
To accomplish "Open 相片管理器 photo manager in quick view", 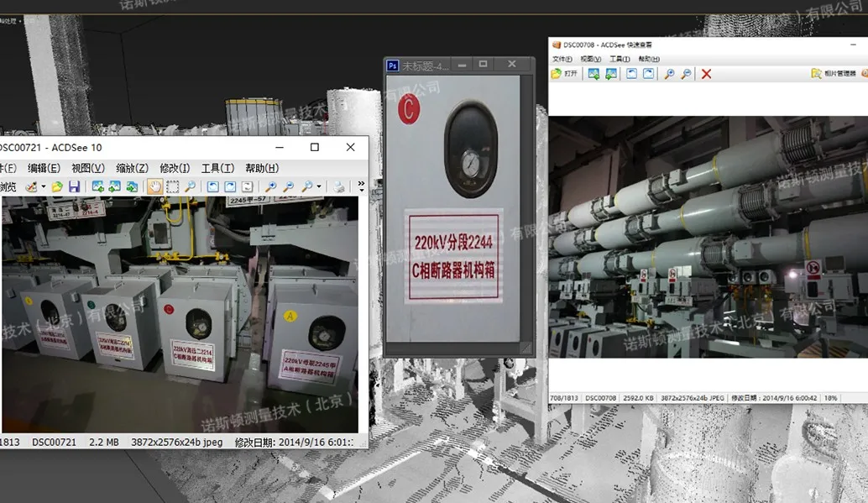I will click(x=834, y=73).
